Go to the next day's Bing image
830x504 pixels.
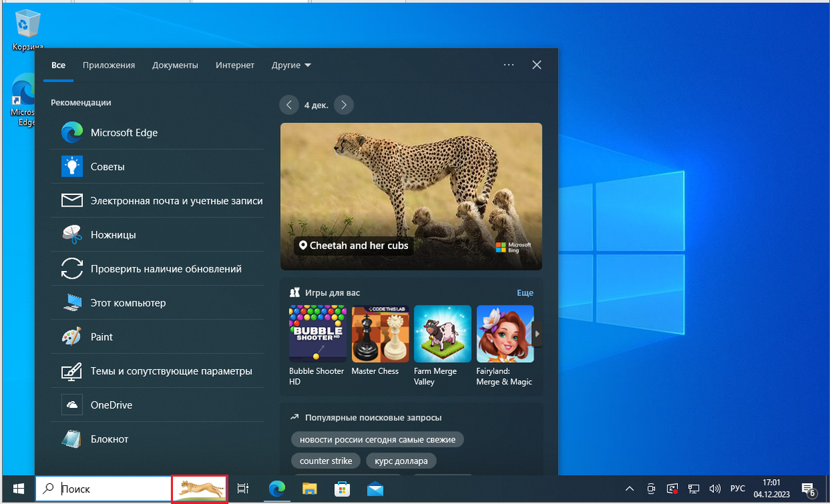pos(344,105)
